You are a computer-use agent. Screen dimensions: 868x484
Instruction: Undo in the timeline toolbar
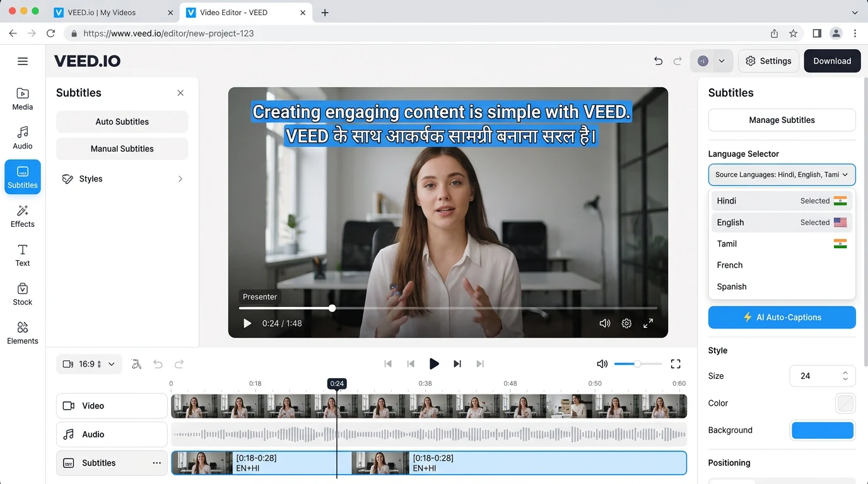158,364
